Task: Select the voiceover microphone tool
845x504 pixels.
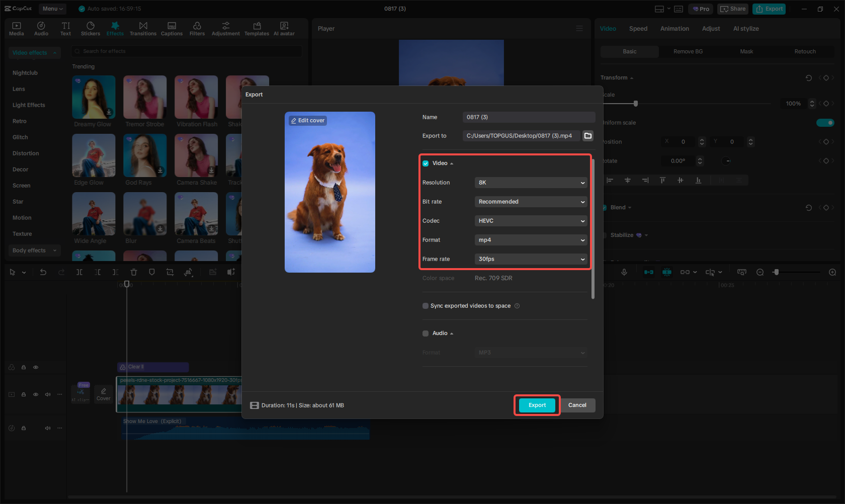Action: [x=624, y=272]
